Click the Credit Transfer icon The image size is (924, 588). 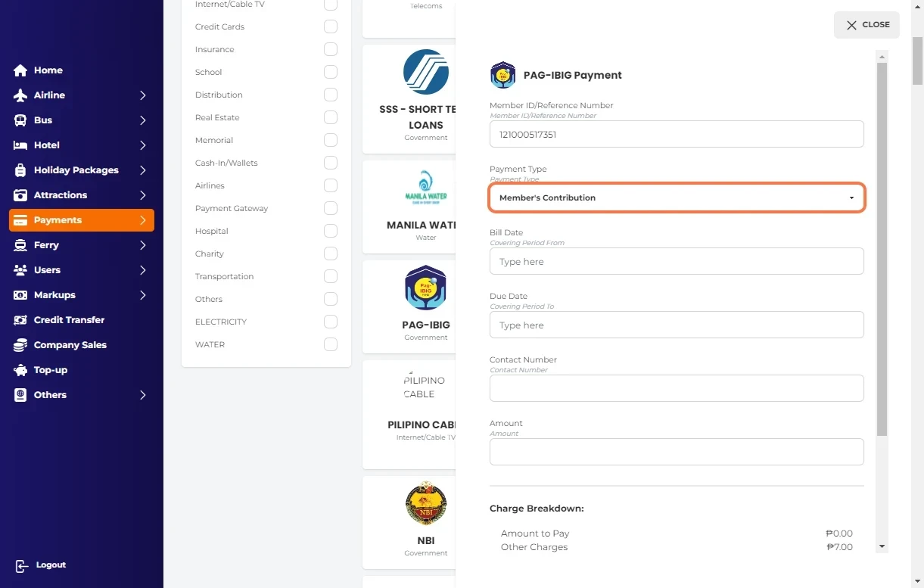tap(20, 320)
